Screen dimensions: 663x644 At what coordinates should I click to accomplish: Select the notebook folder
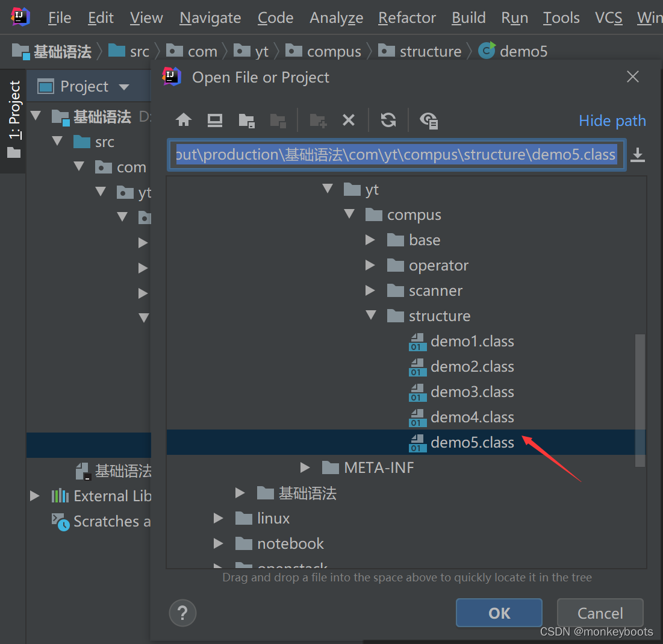[279, 543]
